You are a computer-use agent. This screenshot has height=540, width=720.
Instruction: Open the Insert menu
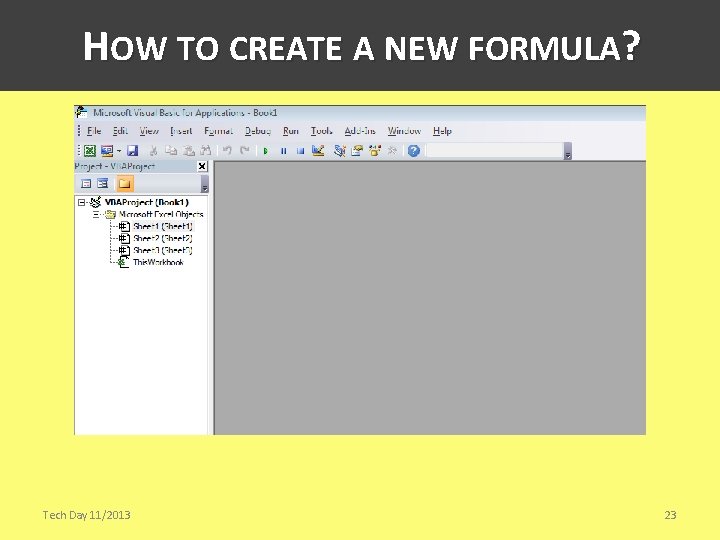[x=181, y=131]
